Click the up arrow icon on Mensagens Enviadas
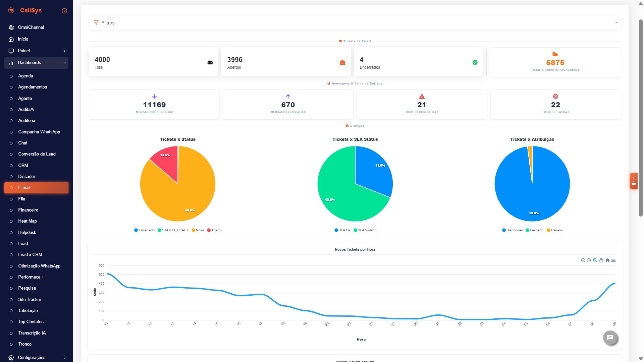644x362 pixels. [x=288, y=97]
